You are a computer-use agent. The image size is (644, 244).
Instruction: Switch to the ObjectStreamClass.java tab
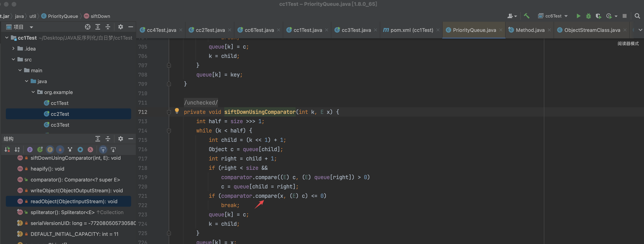pyautogui.click(x=592, y=30)
